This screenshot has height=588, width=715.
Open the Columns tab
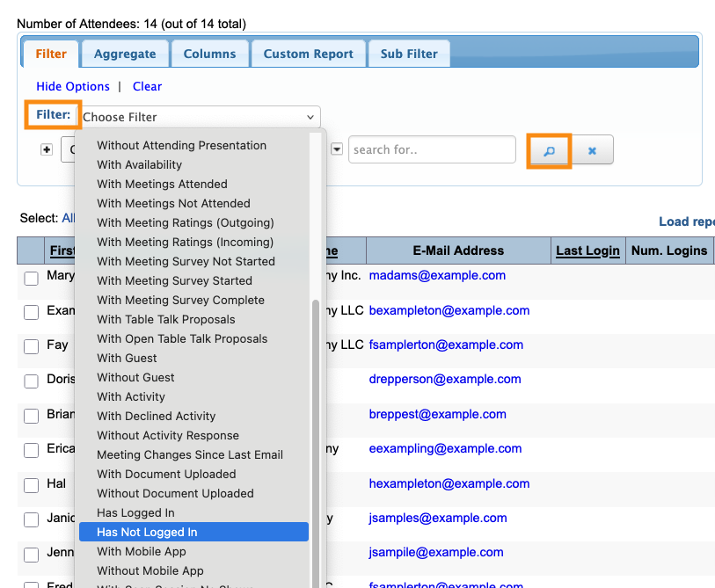[210, 54]
